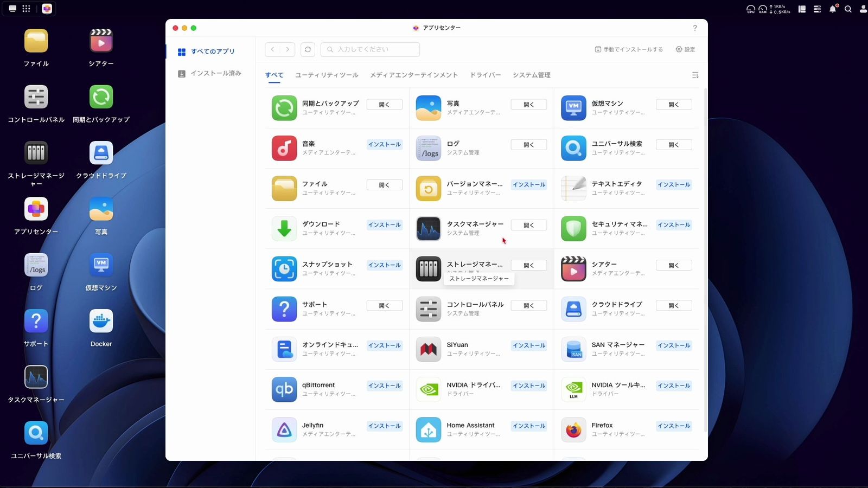Open the コントロールパネル desktop icon
Image resolution: width=868 pixels, height=488 pixels.
click(x=36, y=97)
